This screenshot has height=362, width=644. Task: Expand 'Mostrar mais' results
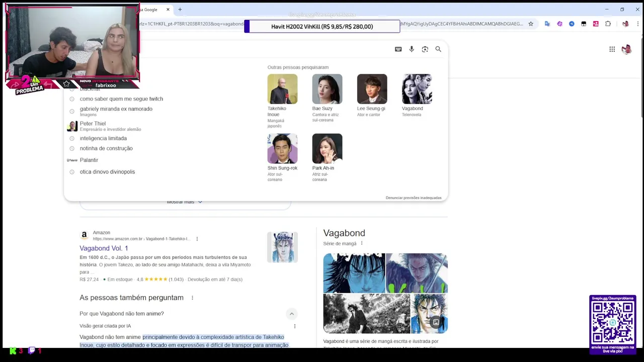coord(185,202)
